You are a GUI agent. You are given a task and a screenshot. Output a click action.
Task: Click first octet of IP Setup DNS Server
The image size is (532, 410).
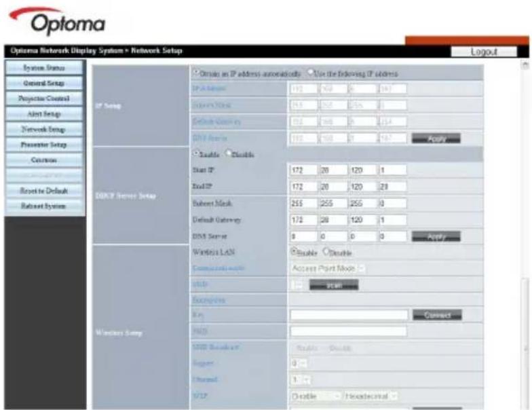[303, 138]
